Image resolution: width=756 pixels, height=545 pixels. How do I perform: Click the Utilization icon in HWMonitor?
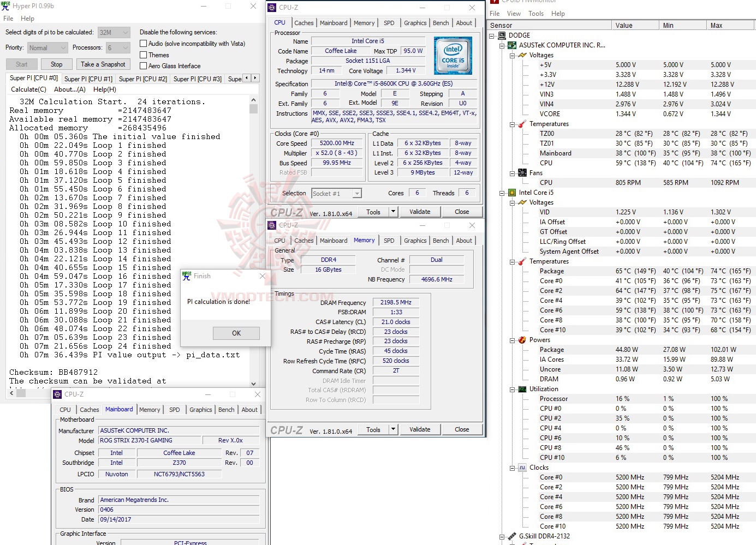[522, 389]
